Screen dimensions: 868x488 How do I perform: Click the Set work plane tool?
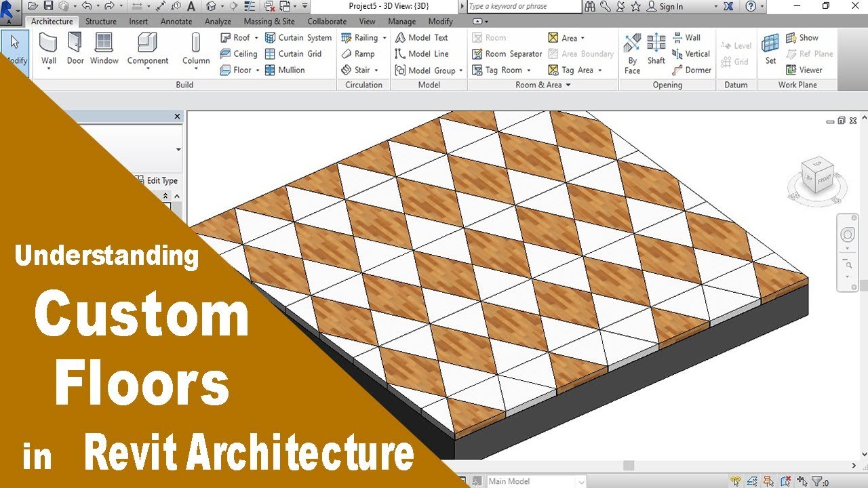770,49
